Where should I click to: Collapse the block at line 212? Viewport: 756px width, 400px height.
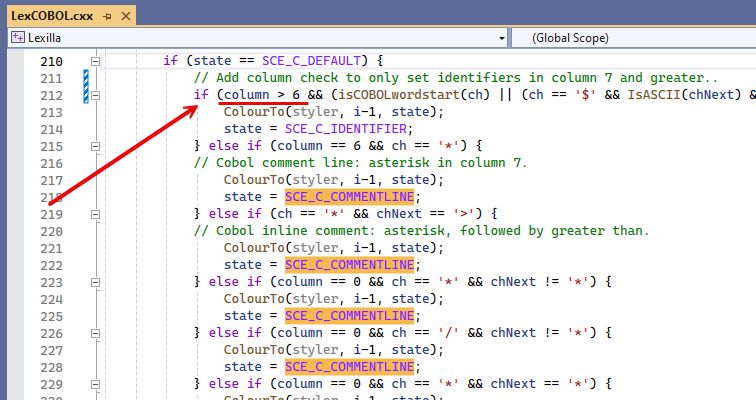(x=95, y=95)
